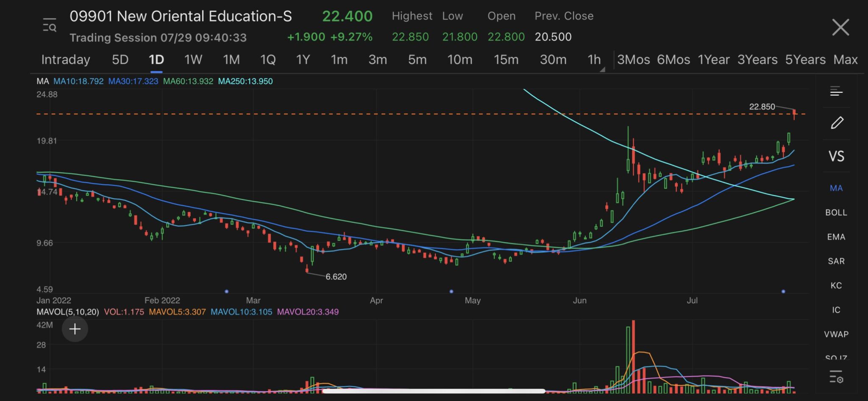Image resolution: width=868 pixels, height=401 pixels.
Task: Open VS stock comparison
Action: point(836,156)
